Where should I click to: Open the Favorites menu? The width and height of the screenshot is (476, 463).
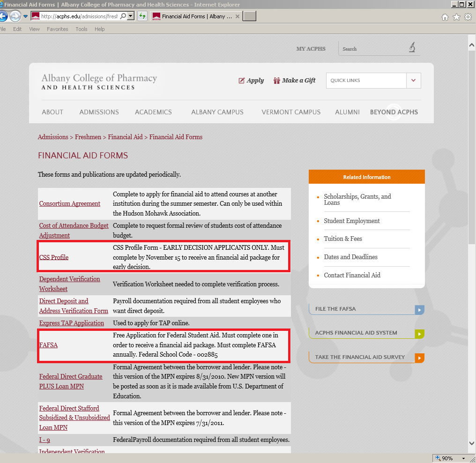pyautogui.click(x=57, y=29)
